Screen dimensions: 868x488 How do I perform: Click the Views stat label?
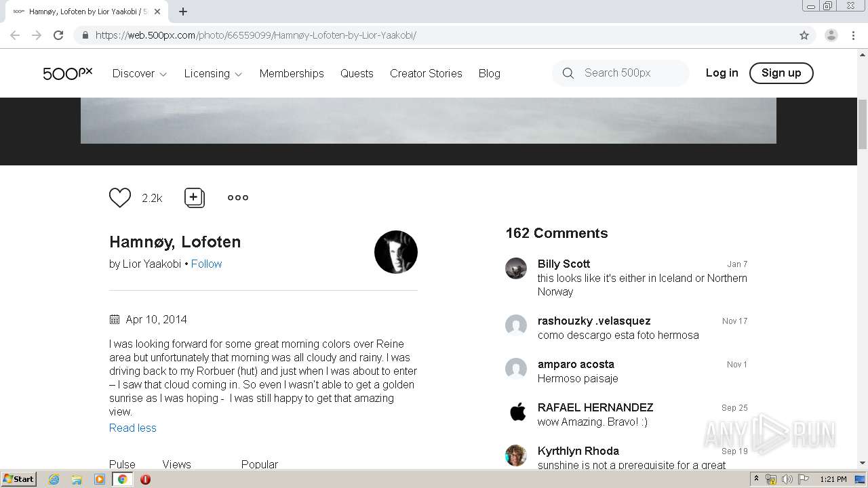pos(176,464)
